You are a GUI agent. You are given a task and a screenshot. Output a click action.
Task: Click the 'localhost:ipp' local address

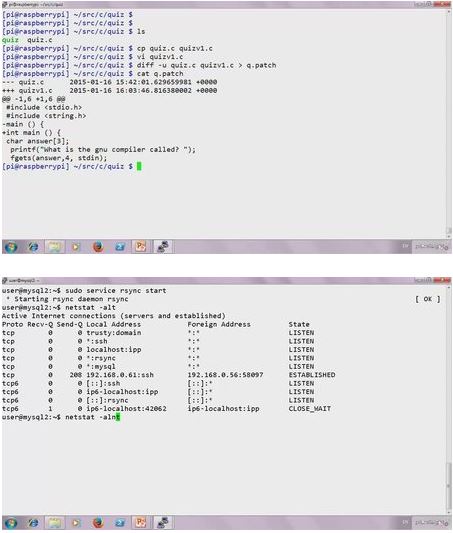[114, 349]
